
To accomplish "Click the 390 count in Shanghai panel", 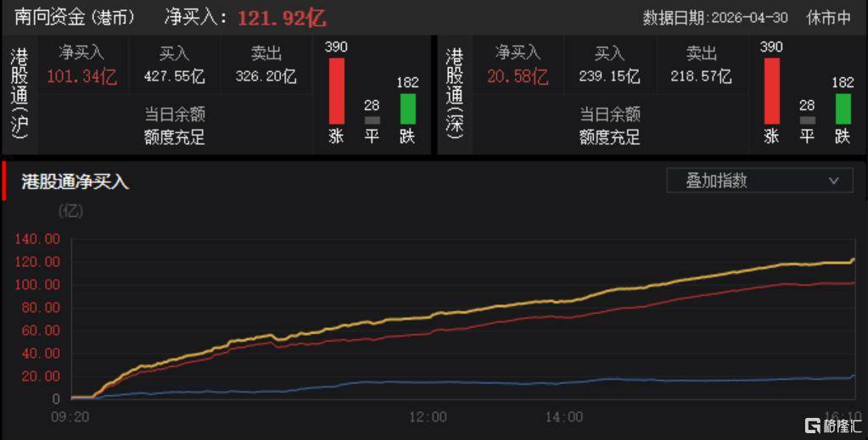I will click(x=337, y=47).
